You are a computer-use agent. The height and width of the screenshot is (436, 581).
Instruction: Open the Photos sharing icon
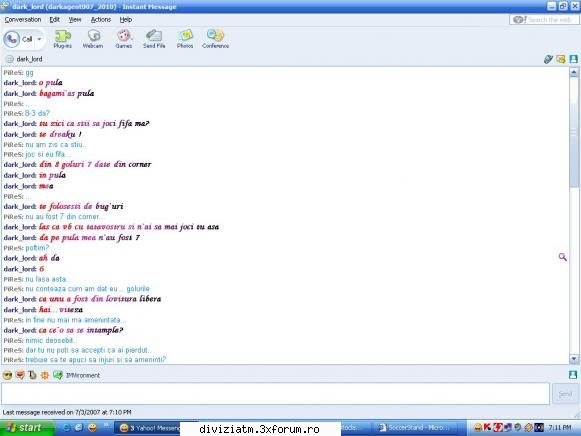click(185, 39)
